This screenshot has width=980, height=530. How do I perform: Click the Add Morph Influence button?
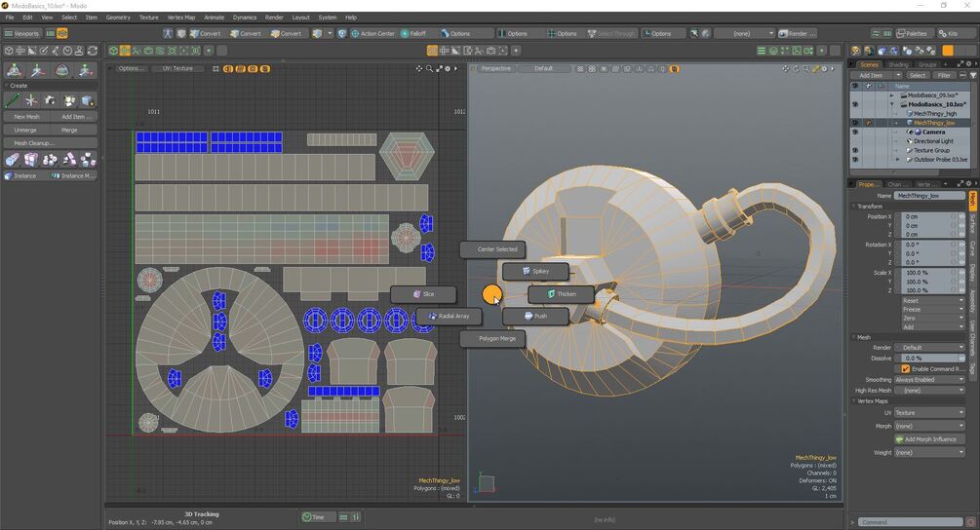(x=929, y=439)
